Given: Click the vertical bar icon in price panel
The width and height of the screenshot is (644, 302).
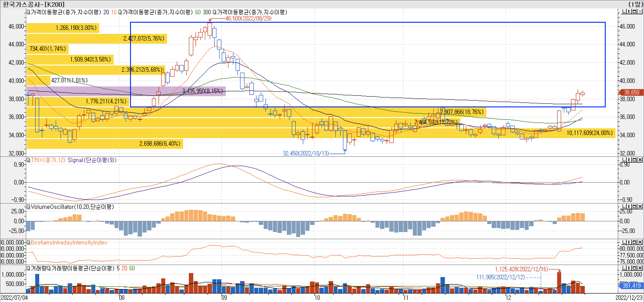Looking at the screenshot, I should [629, 12].
